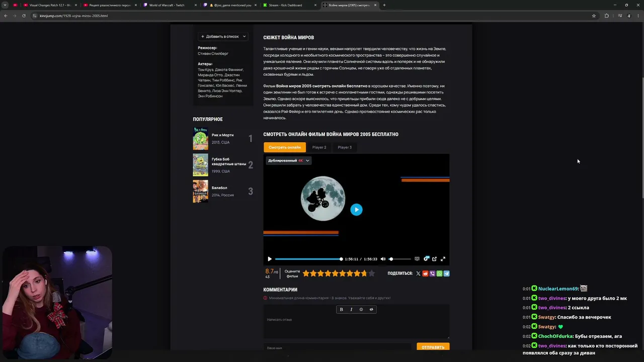The image size is (644, 362).
Task: Rate the film with the tenth star
Action: click(x=372, y=274)
